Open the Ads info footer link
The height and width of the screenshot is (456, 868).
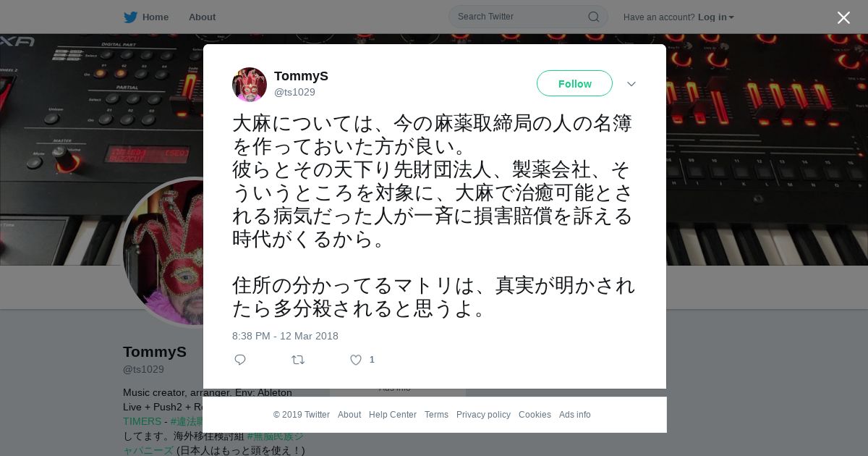(x=575, y=415)
